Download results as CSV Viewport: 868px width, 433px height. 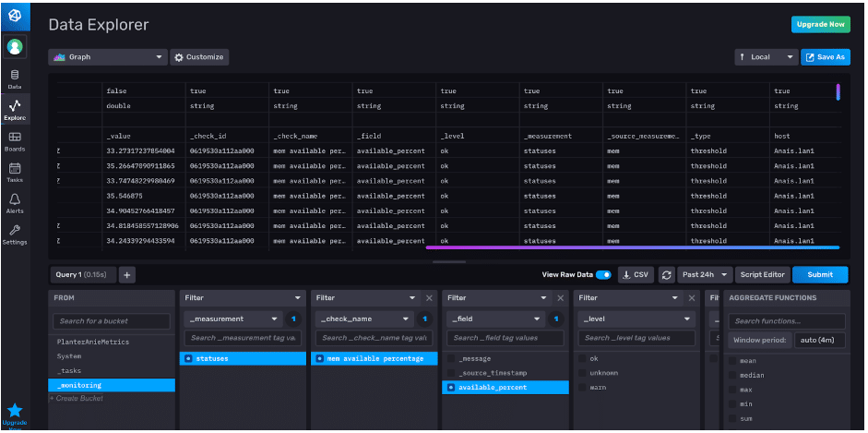coord(636,274)
